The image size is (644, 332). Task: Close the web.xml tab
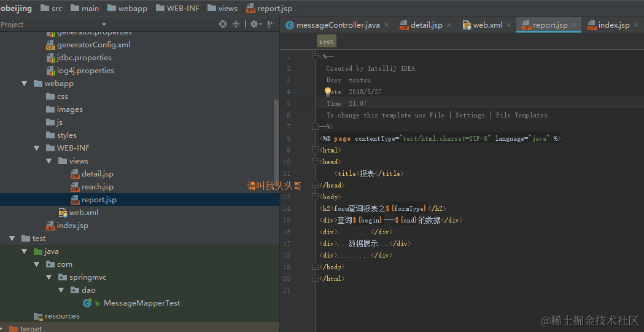point(509,25)
